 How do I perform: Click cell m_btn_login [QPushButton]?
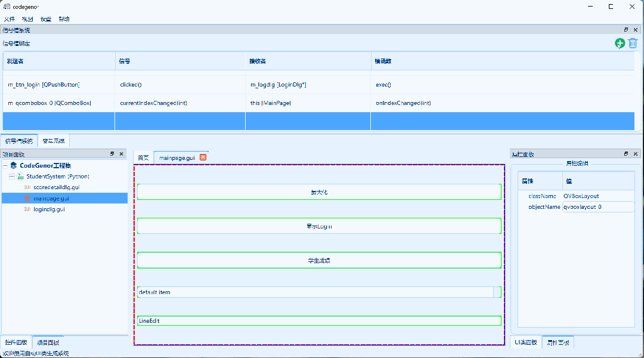(58, 85)
